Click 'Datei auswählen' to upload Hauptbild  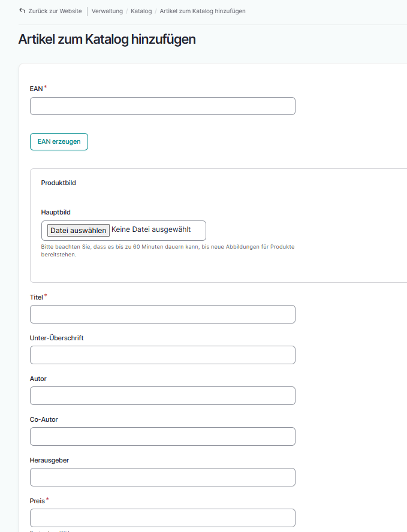click(x=78, y=231)
